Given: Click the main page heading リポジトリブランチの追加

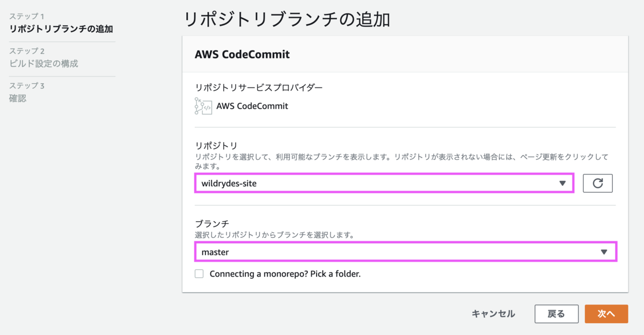Looking at the screenshot, I should [x=287, y=19].
